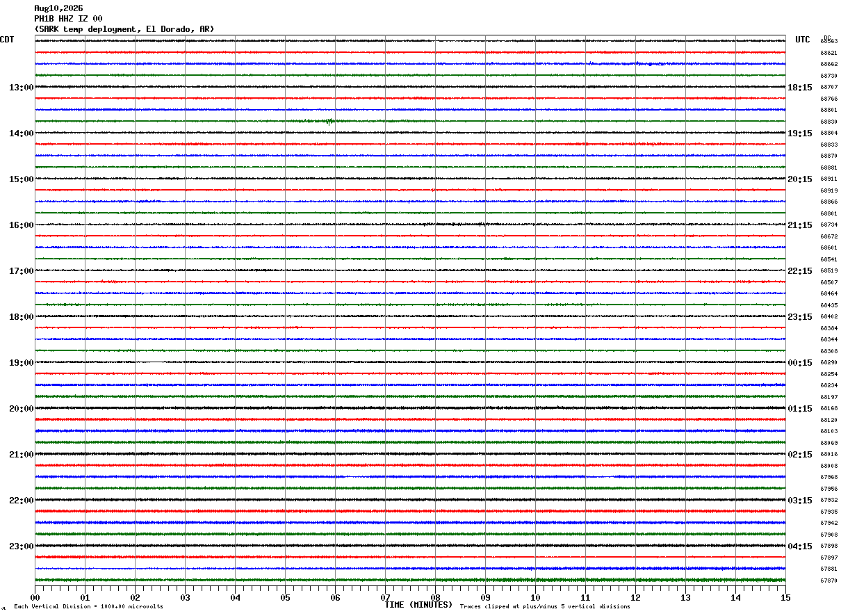Click the DC offset value '68734'
This screenshot has height=616, width=841.
pyautogui.click(x=829, y=225)
